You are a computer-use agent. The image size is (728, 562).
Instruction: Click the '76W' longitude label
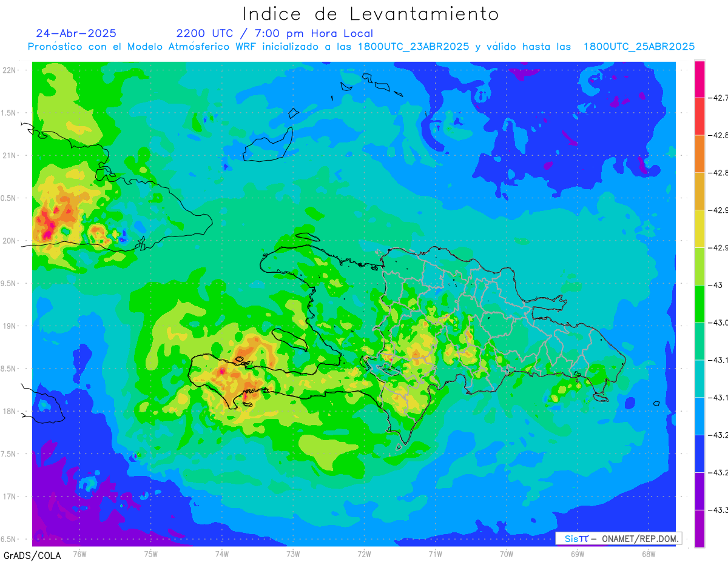pyautogui.click(x=79, y=554)
